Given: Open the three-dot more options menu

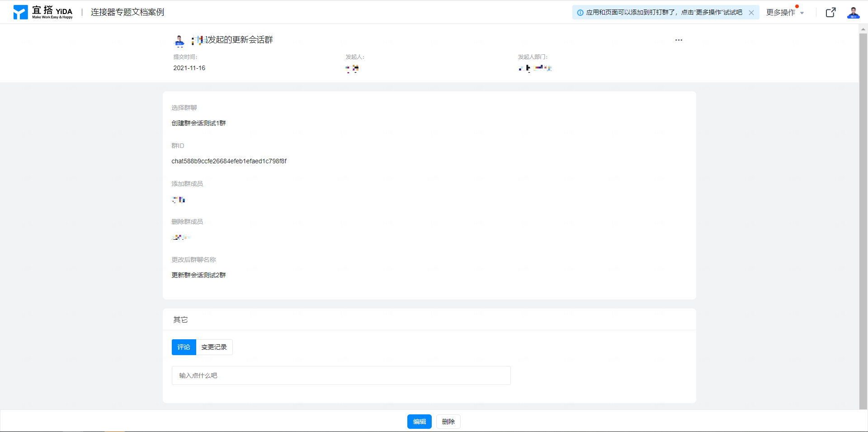Looking at the screenshot, I should click(679, 40).
